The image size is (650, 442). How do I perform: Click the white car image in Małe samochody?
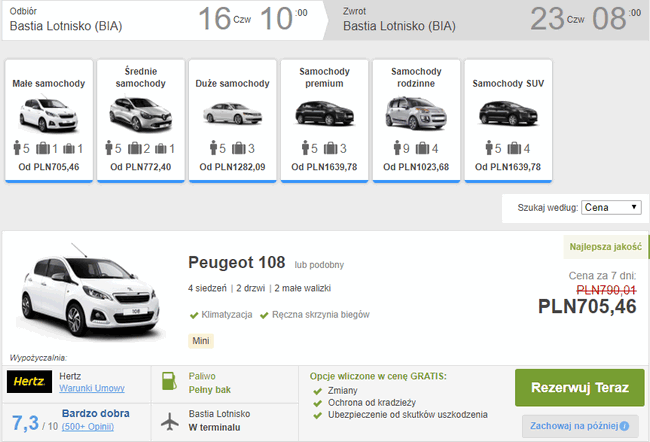(x=49, y=115)
